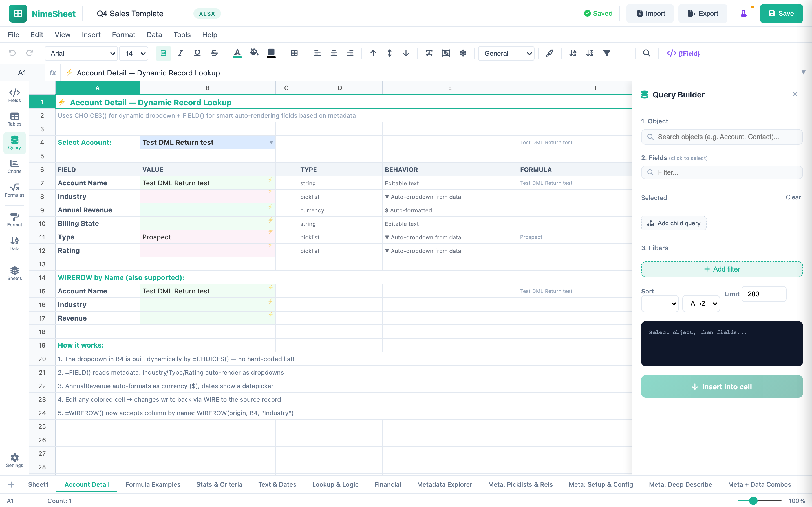Screen dimensions: 812x507
Task: Open the General number format dropdown
Action: (506, 53)
